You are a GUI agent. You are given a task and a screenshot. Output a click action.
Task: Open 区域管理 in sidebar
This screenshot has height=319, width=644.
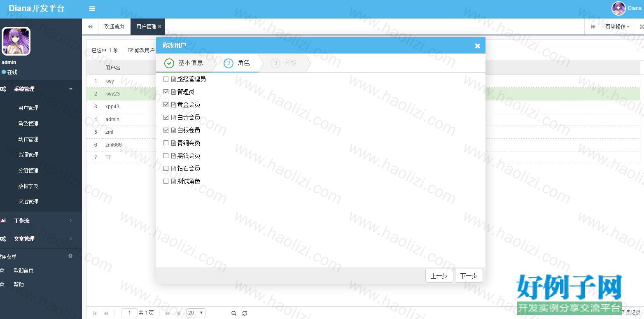(28, 202)
